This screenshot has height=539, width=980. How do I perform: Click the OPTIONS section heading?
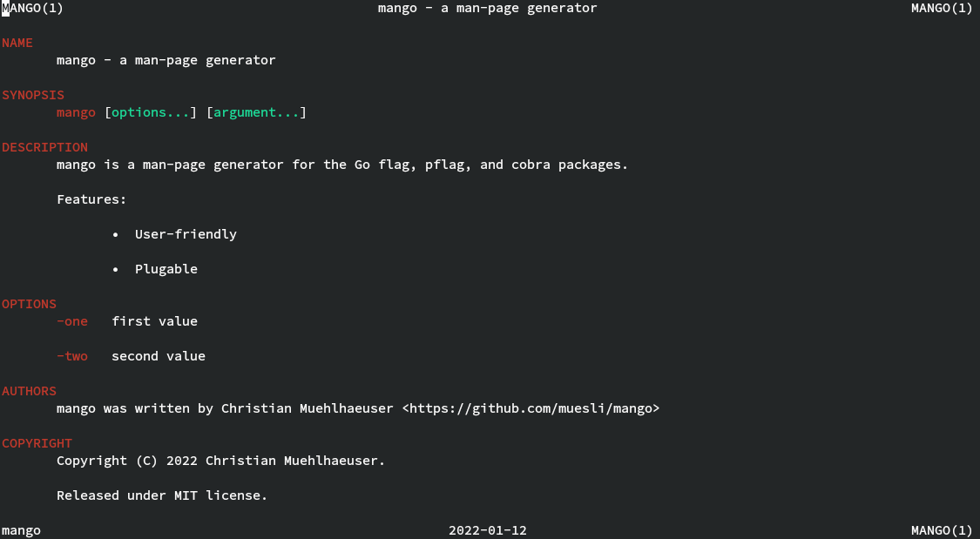pyautogui.click(x=29, y=304)
